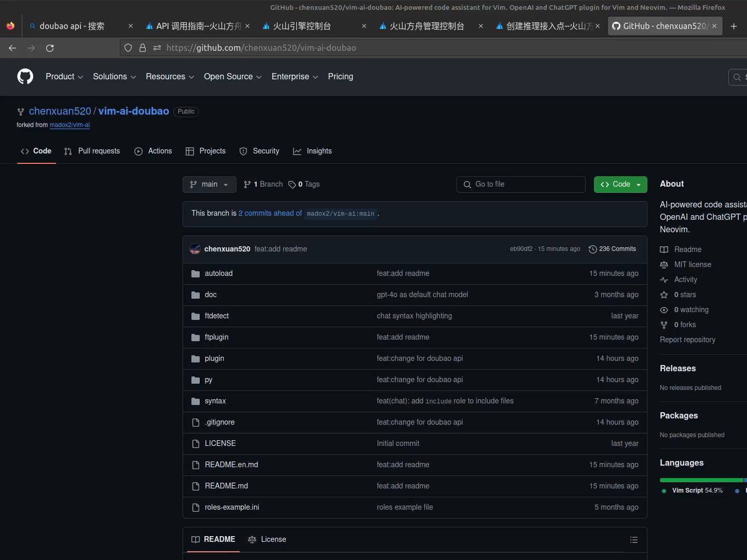
Task: Open the .gitignore file
Action: 219,423
